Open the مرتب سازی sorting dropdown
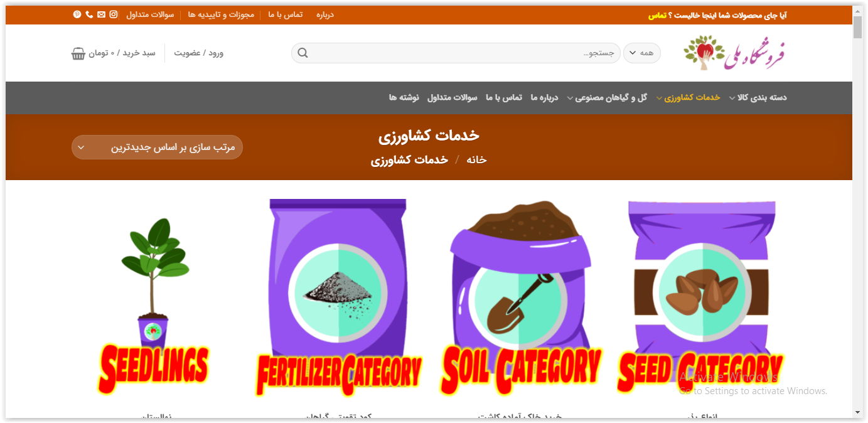This screenshot has height=423, width=868. (x=157, y=147)
